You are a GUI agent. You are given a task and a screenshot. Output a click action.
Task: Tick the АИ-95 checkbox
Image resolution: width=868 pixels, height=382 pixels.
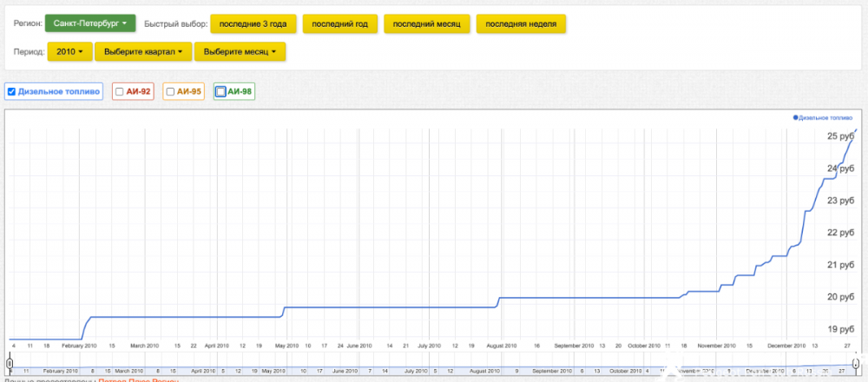(x=170, y=91)
